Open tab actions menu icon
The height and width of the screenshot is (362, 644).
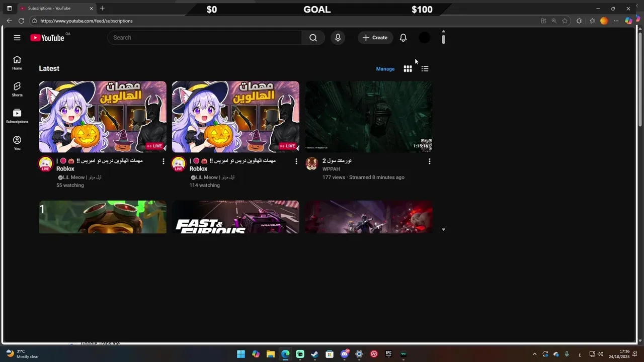tap(9, 9)
